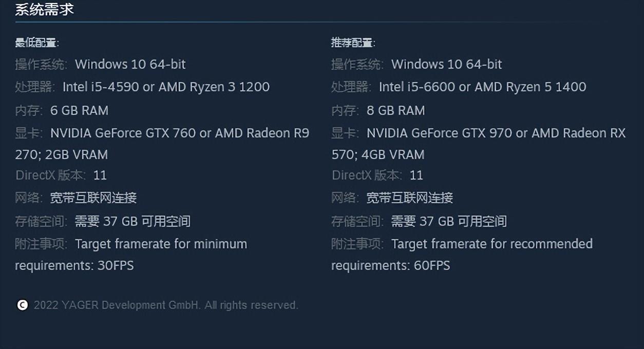Select the minimum processor Intel i5-4590 text
The image size is (644, 349).
pyautogui.click(x=101, y=87)
